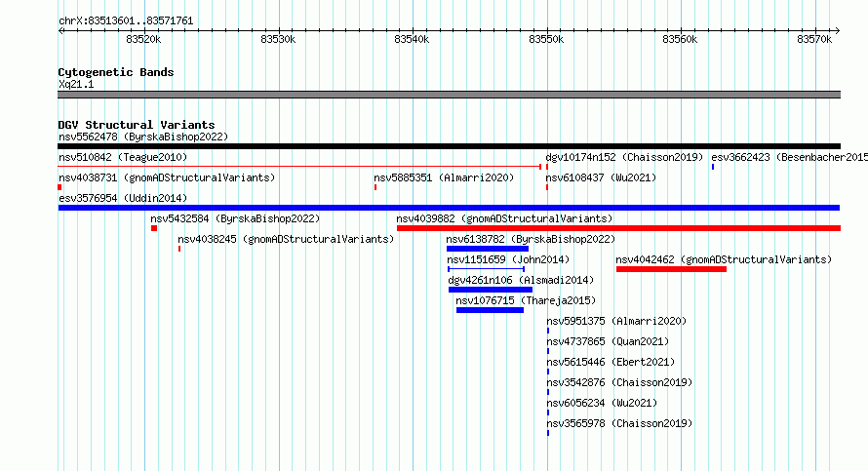Click the 83530k ruler tick label
This screenshot has height=471, width=868.
pyautogui.click(x=278, y=39)
